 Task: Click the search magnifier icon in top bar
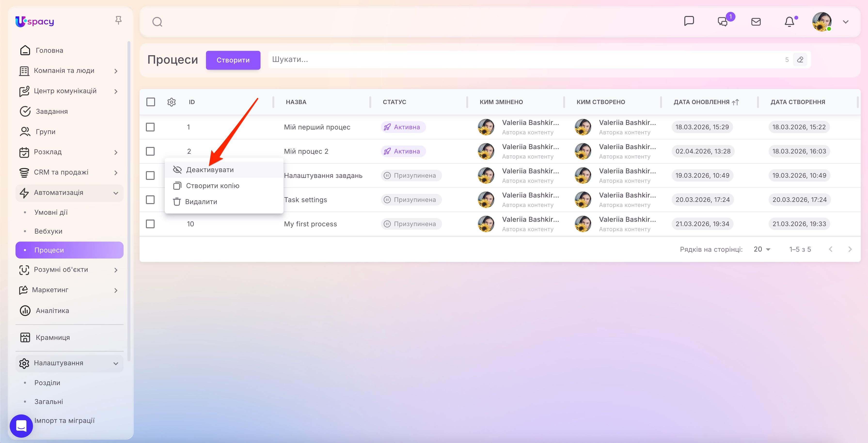click(157, 22)
